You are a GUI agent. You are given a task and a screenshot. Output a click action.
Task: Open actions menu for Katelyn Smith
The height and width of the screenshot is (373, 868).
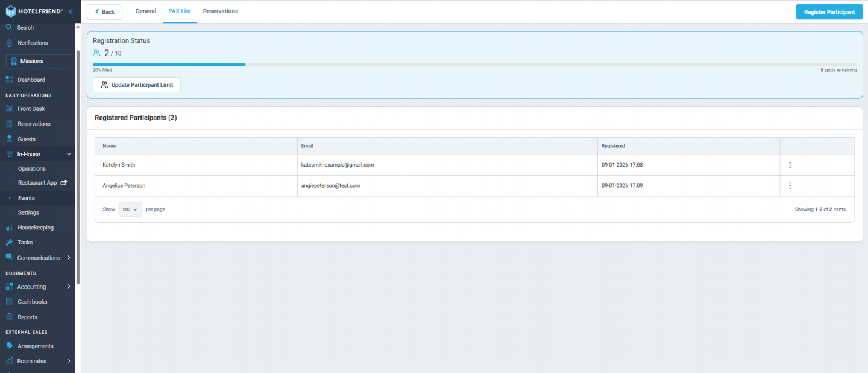[790, 164]
